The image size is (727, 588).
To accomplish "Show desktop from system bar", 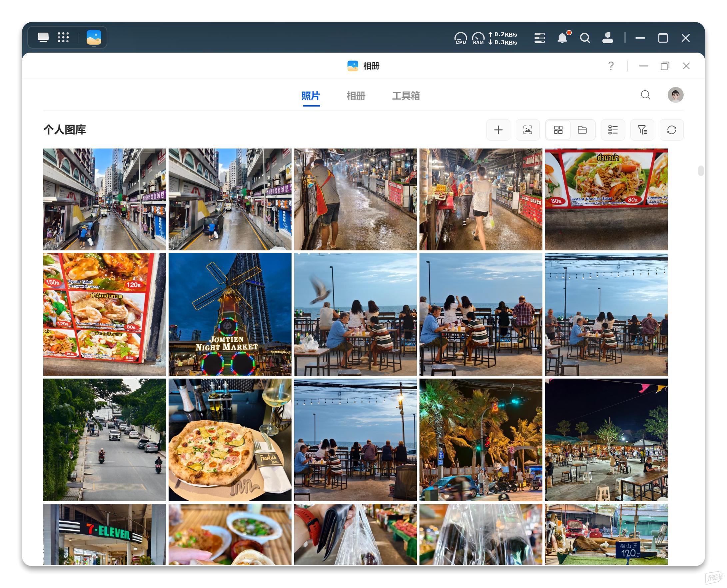I will click(x=43, y=37).
